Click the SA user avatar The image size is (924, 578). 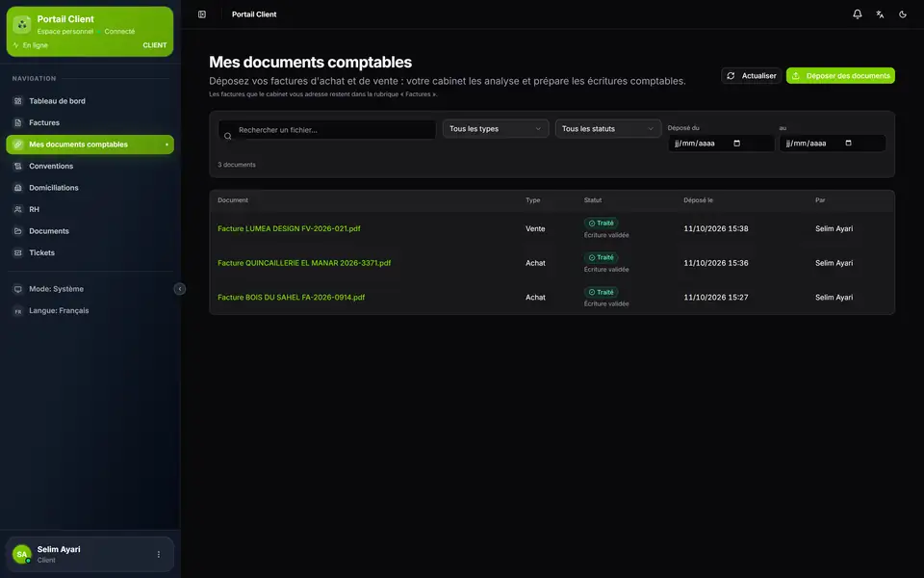click(x=22, y=555)
